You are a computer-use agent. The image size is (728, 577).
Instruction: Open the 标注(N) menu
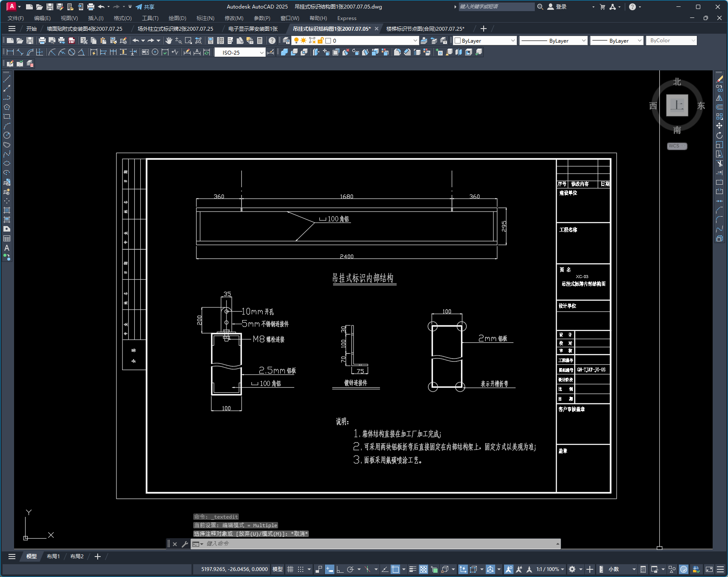coord(205,18)
